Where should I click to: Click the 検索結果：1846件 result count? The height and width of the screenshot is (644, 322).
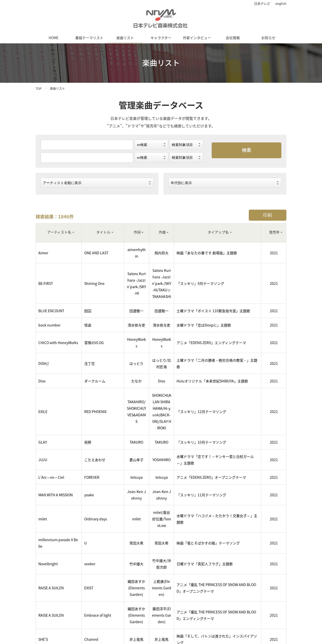tap(55, 217)
